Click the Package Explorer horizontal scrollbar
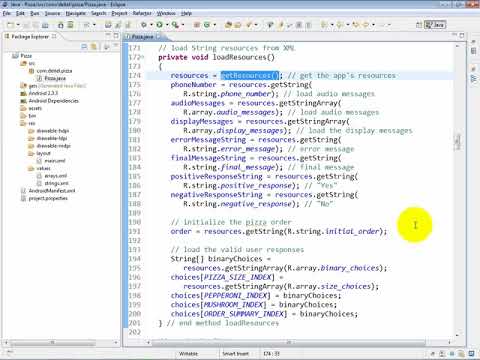 click(x=52, y=342)
